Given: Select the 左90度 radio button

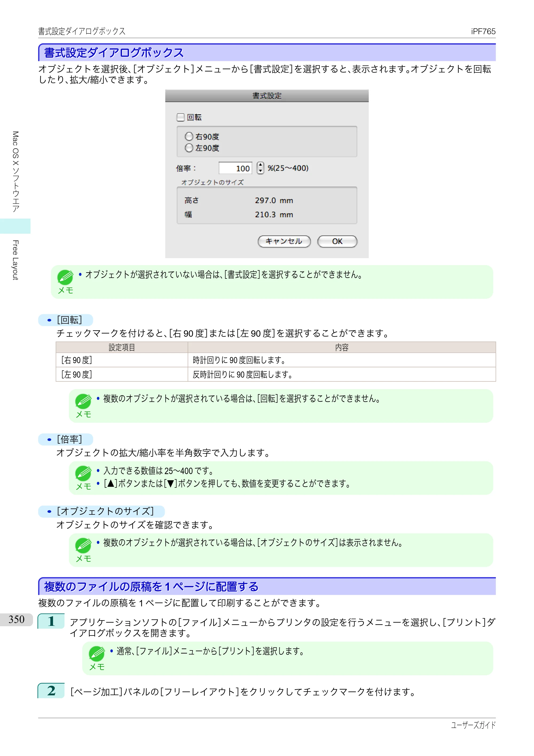Looking at the screenshot, I should click(x=189, y=148).
